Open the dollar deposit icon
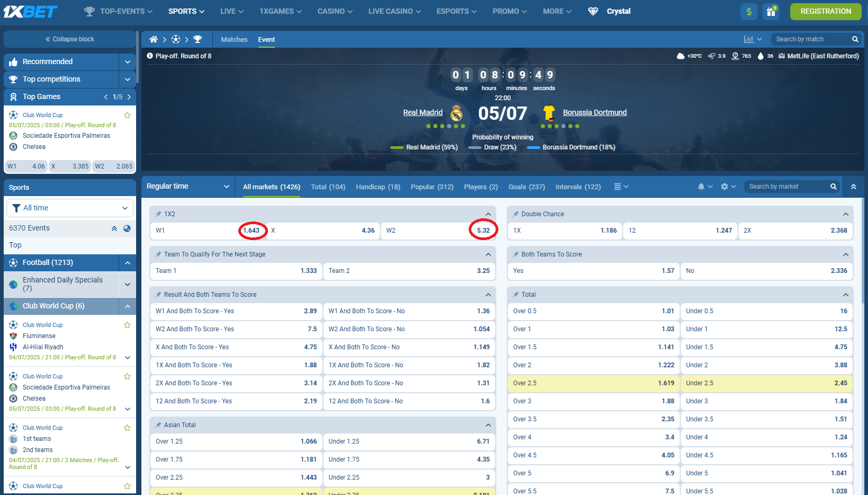The image size is (868, 495). pos(749,12)
